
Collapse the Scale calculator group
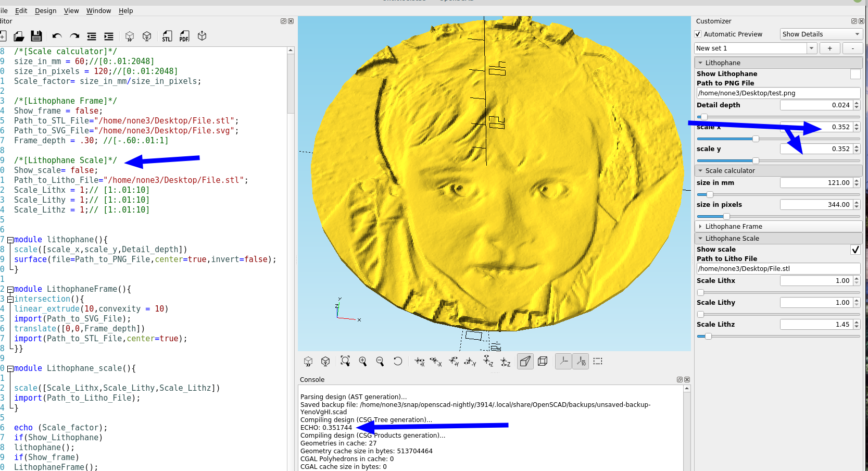pos(700,170)
